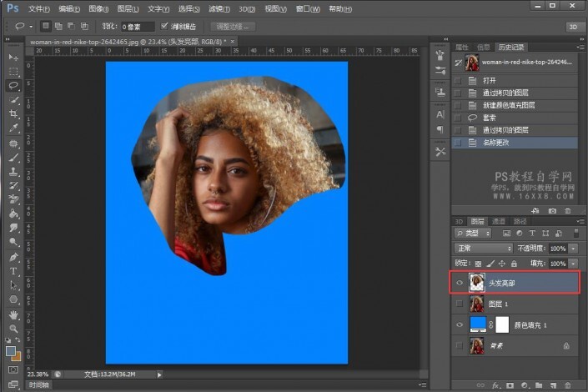Viewport: 588px width, 392px height.
Task: Select the Move tool
Action: click(13, 57)
